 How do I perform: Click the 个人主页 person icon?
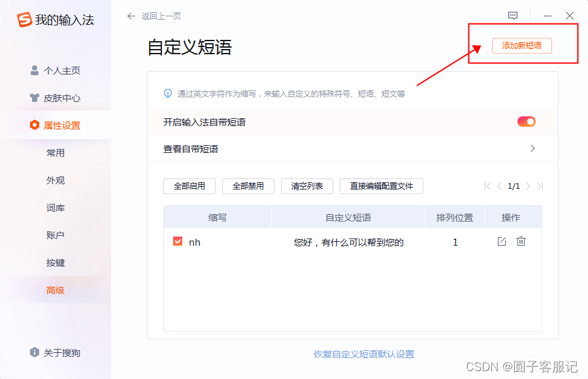[35, 71]
